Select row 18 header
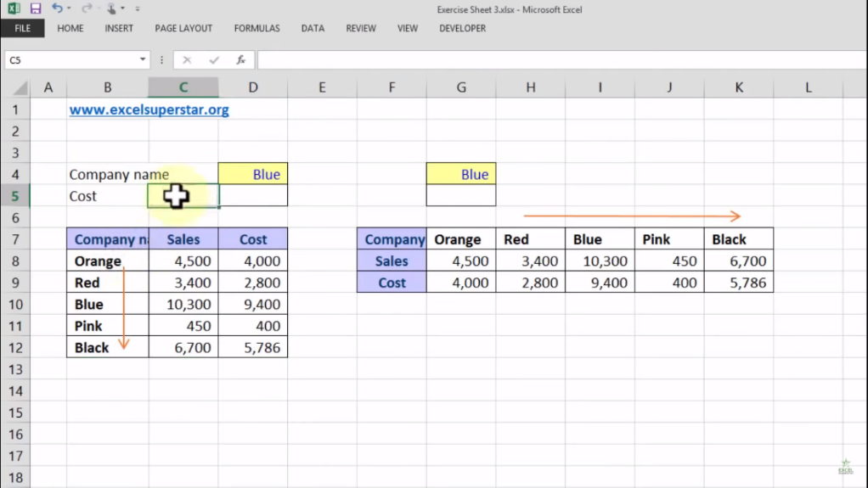Screen dimensions: 868x488 pyautogui.click(x=15, y=478)
